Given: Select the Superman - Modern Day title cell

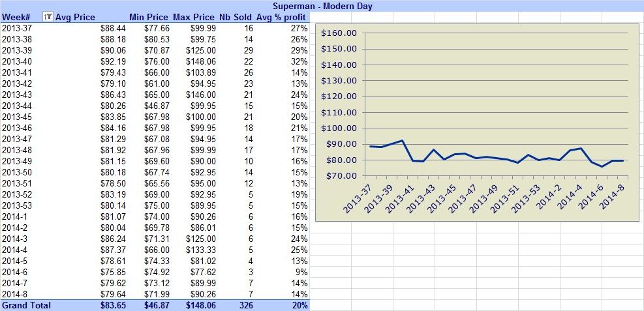Looking at the screenshot, I should click(322, 6).
